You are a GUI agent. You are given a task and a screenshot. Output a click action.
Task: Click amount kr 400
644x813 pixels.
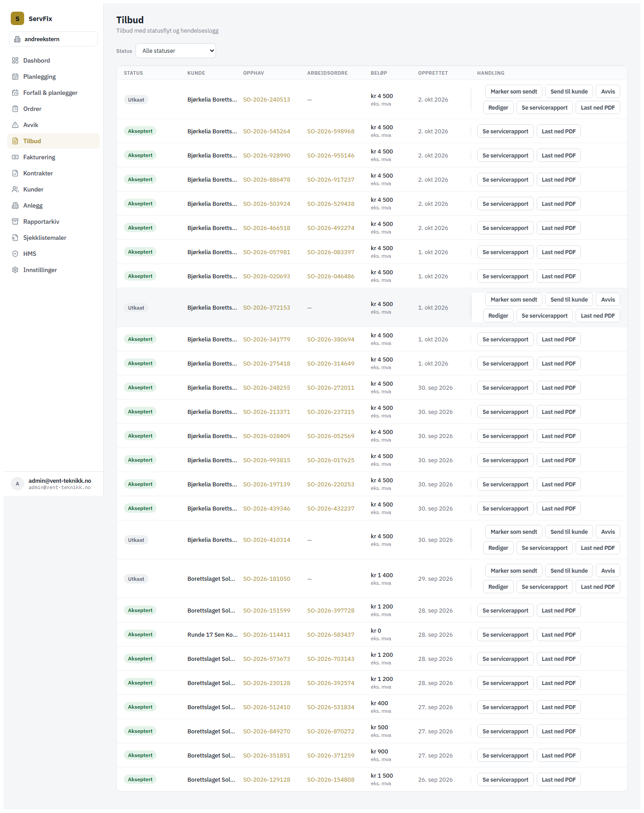tap(379, 703)
